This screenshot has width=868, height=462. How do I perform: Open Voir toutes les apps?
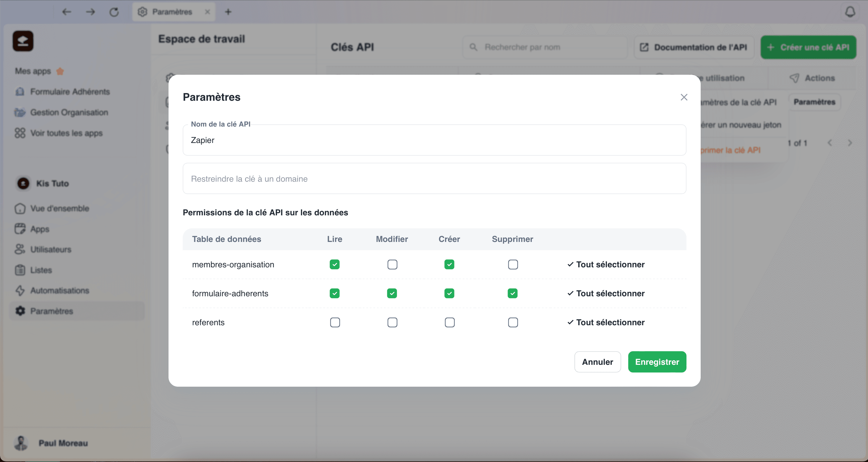tap(59, 133)
